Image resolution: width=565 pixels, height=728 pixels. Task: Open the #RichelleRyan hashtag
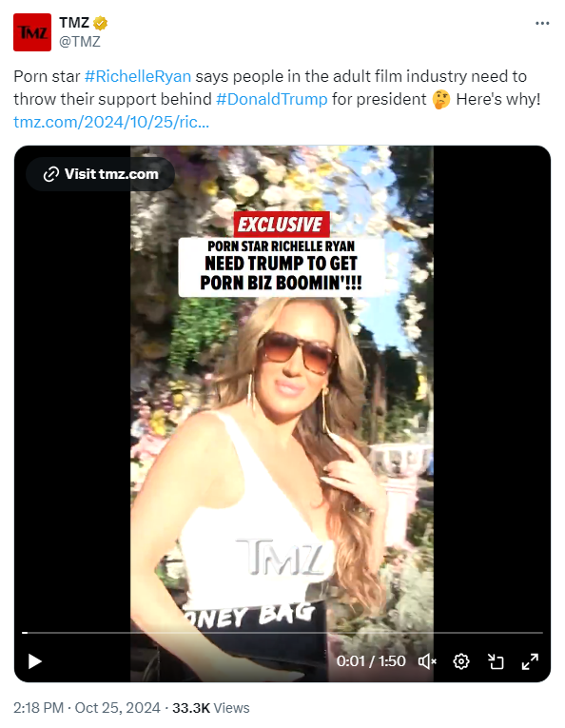click(138, 76)
